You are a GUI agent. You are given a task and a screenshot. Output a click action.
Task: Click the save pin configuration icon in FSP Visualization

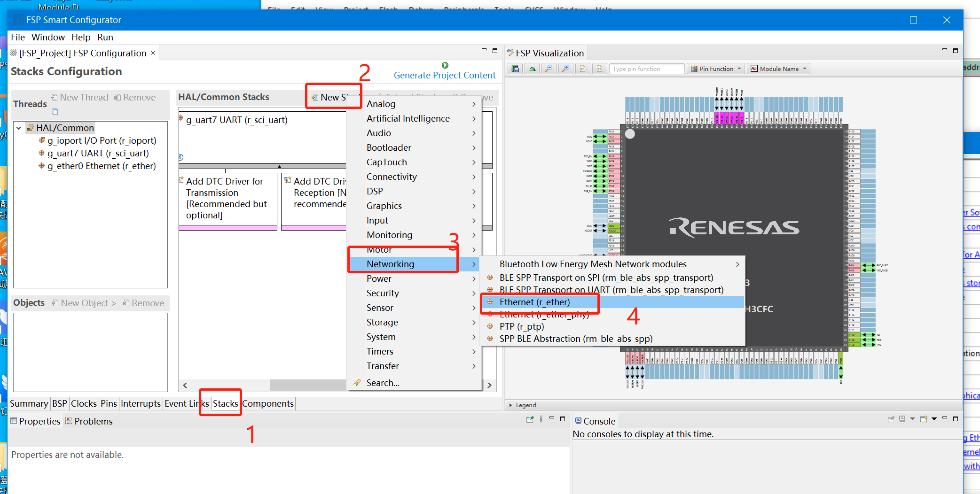pos(515,69)
